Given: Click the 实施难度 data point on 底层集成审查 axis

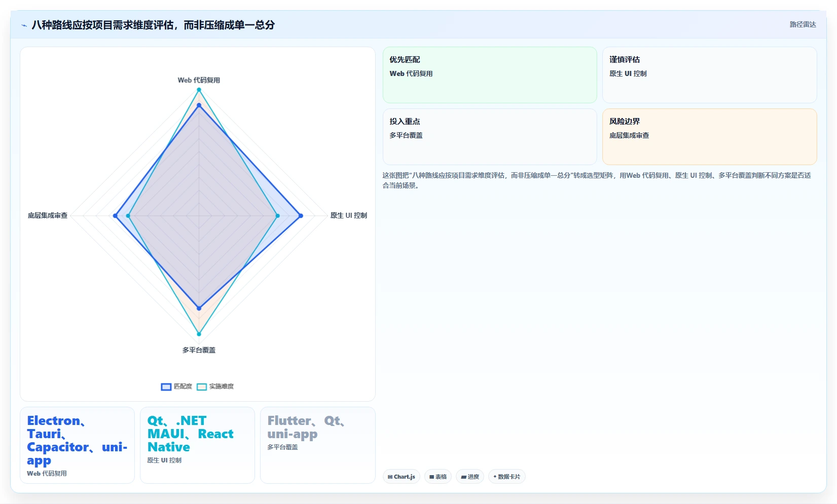Looking at the screenshot, I should [128, 216].
